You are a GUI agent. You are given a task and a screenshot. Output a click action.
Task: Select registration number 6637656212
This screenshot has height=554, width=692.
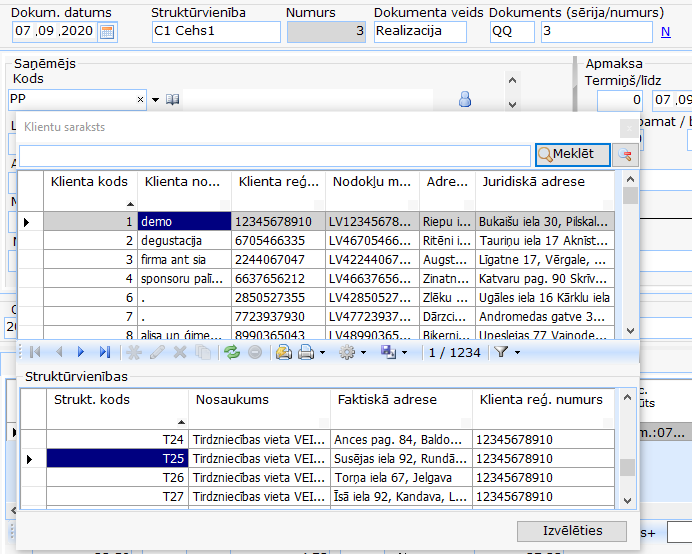(x=278, y=279)
